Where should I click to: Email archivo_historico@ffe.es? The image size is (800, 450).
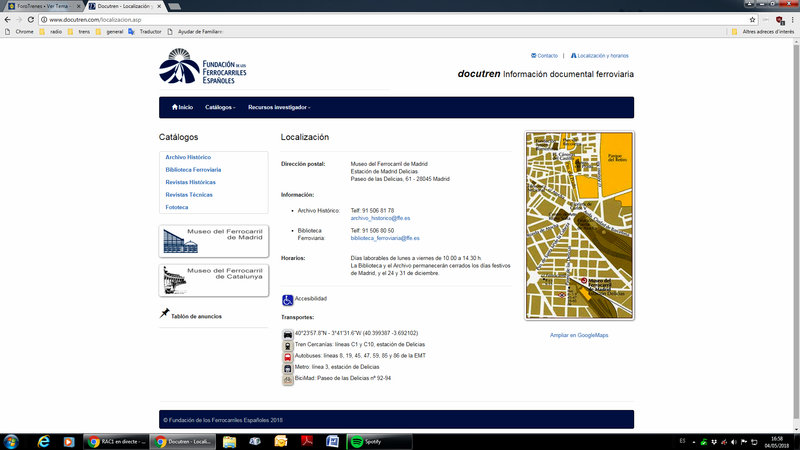[380, 218]
